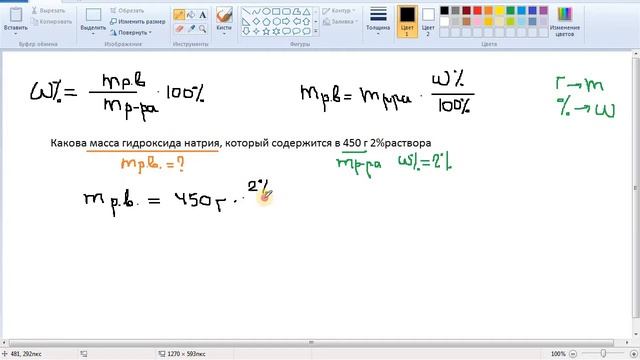The height and width of the screenshot is (360, 640).
Task: Choose the up arrow shape
Action: (306, 21)
